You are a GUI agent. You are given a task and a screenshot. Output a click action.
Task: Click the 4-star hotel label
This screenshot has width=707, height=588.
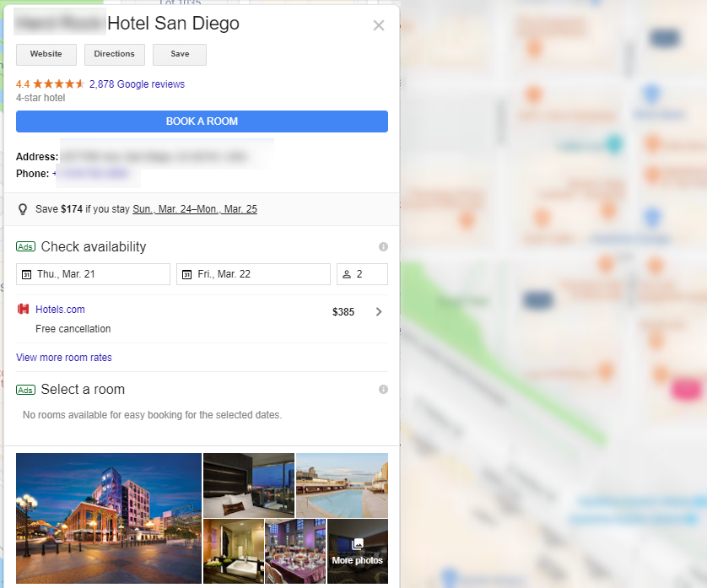[40, 98]
